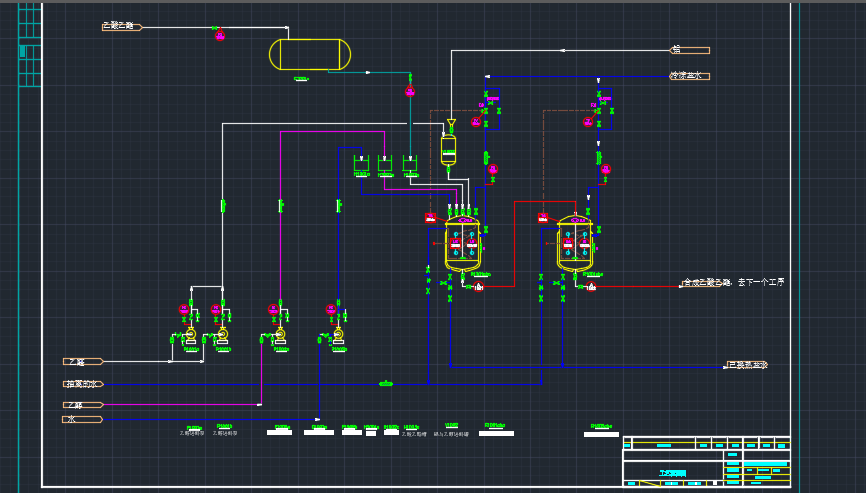Image resolution: width=866 pixels, height=493 pixels.
Task: Click the right yellow reactor vessel
Action: point(575,243)
